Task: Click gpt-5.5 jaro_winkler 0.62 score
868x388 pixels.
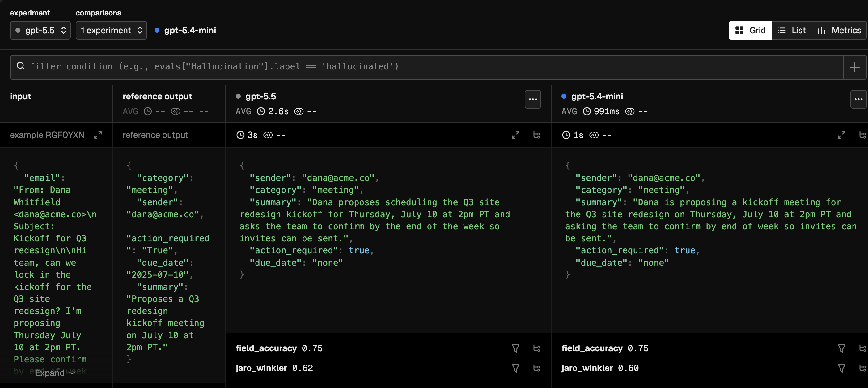Action: click(274, 368)
